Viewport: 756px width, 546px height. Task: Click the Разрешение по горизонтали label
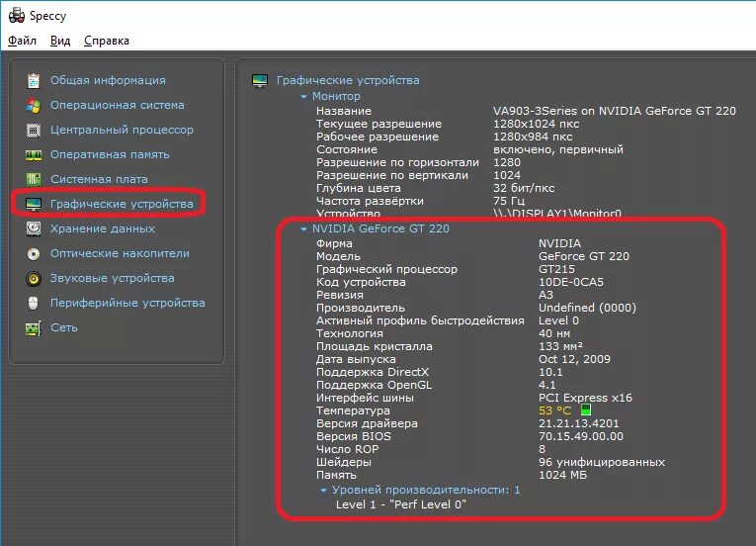pos(398,162)
